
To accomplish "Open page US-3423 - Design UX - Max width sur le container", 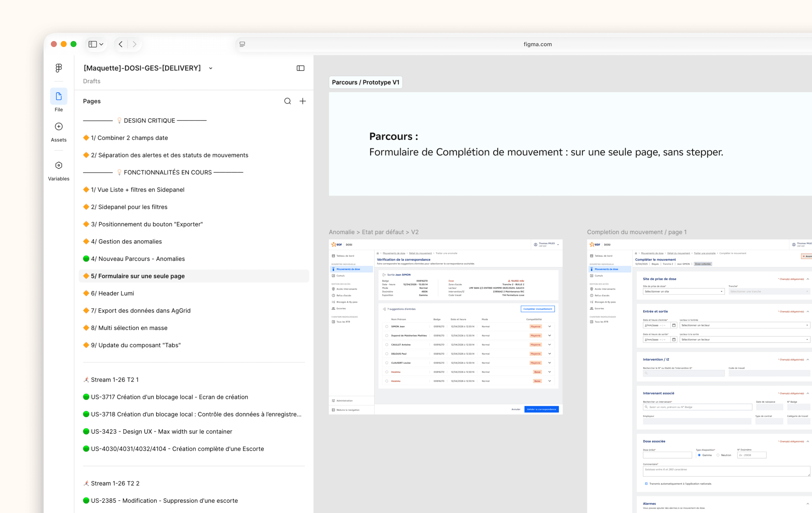I will (x=194, y=432).
